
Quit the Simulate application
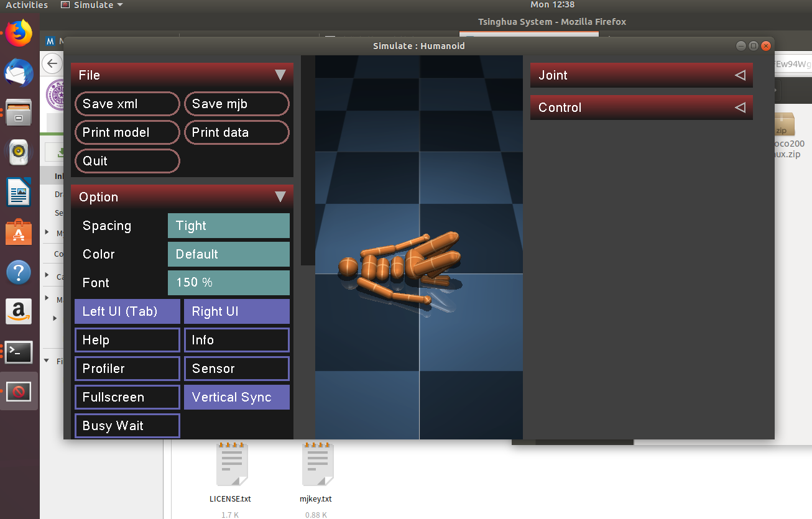(127, 161)
